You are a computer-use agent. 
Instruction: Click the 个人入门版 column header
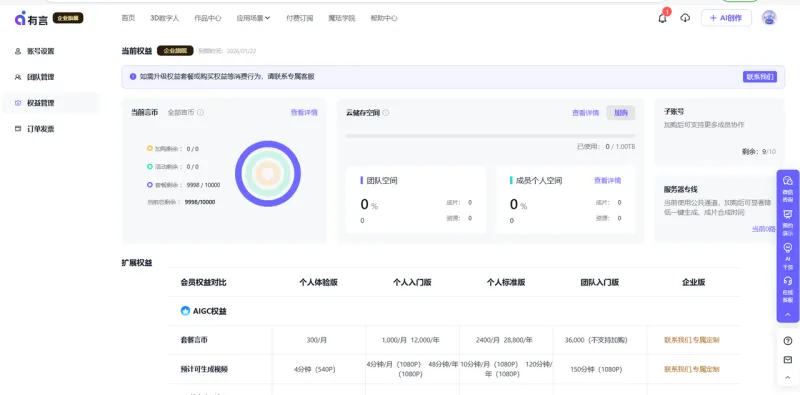click(412, 282)
